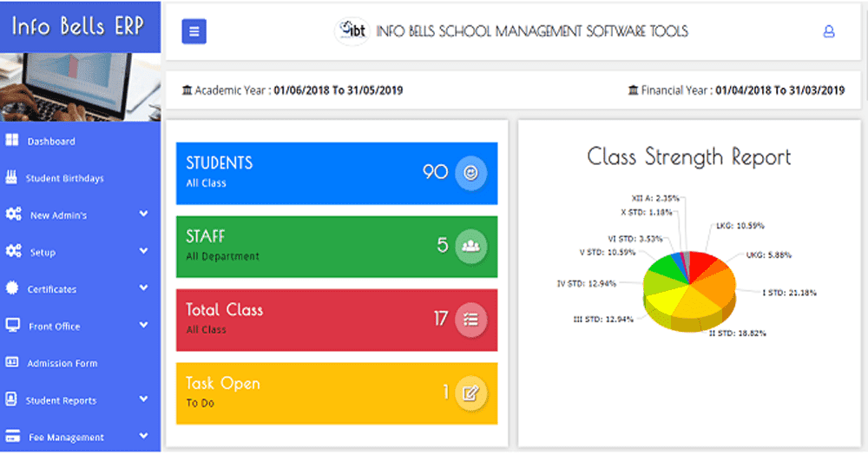
Task: Open Student Birthdays in the sidebar
Action: 80,178
